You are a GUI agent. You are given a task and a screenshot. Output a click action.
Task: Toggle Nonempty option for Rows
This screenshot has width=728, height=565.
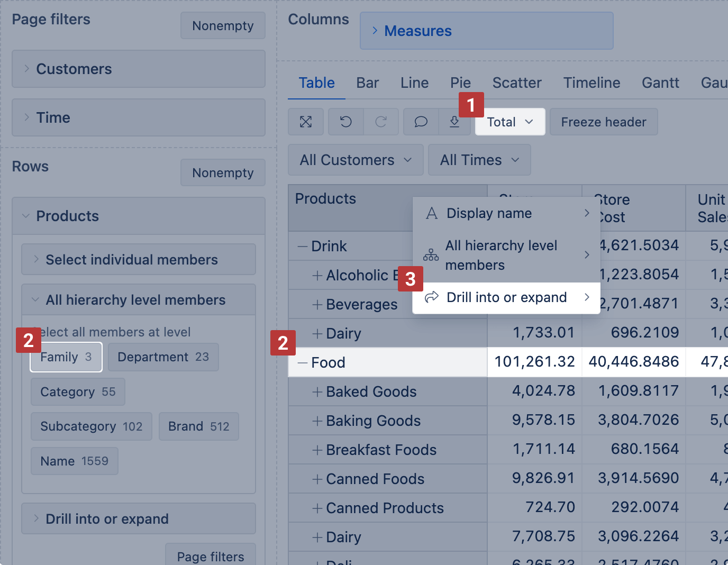[223, 173]
